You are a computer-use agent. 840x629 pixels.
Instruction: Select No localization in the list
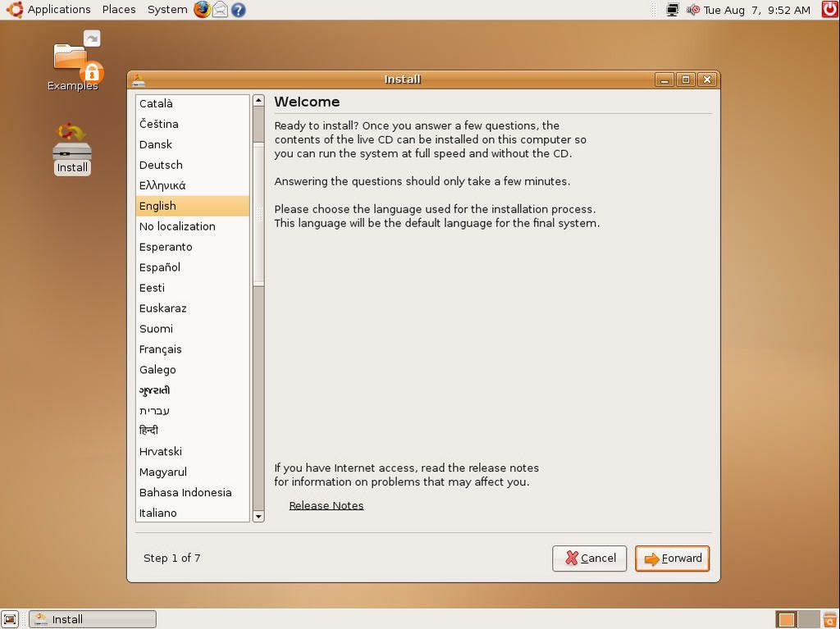point(192,226)
